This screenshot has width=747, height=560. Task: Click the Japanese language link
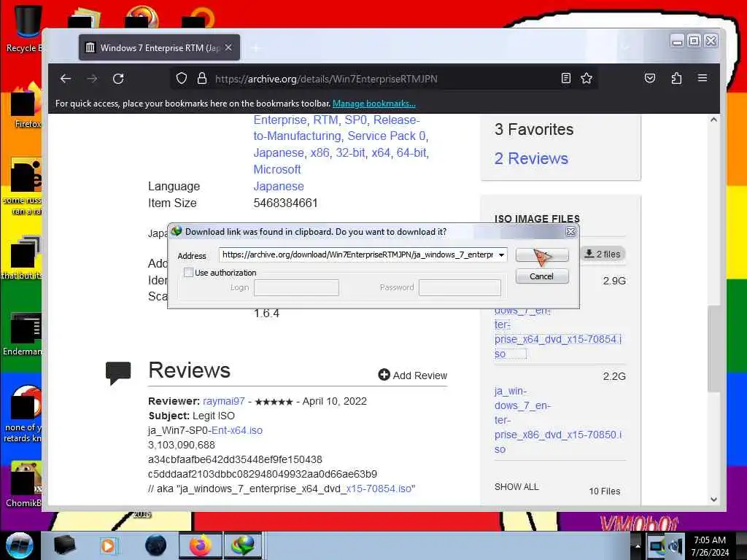point(279,186)
